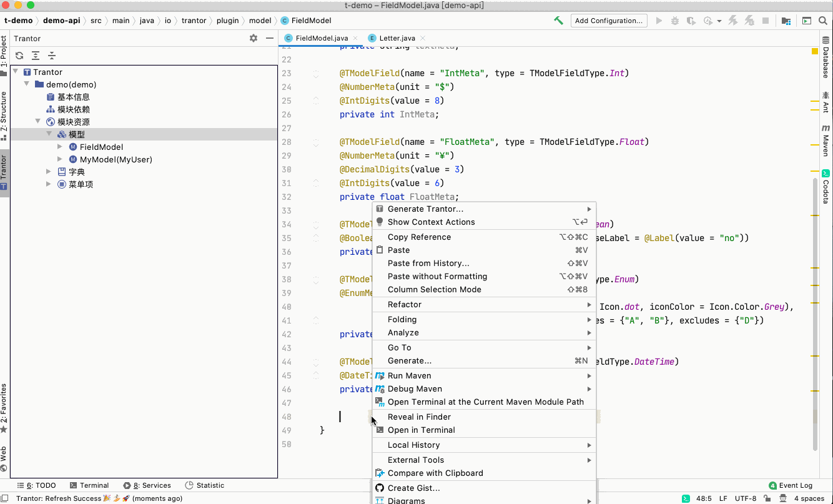The width and height of the screenshot is (833, 504).
Task: Click Collapse All icon in Trantor panel
Action: [52, 56]
